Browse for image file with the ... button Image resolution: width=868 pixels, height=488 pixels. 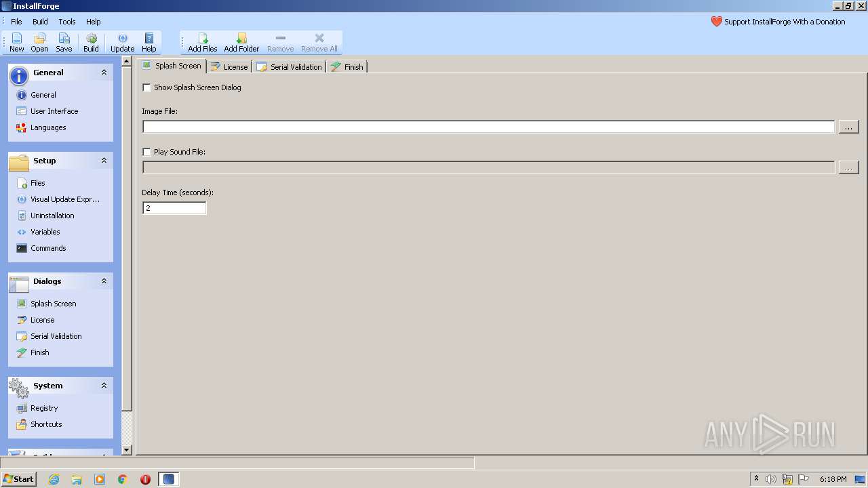pos(848,127)
